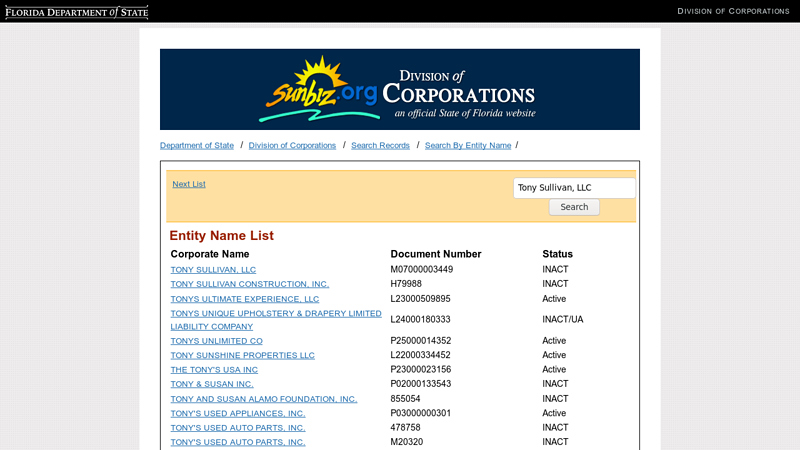Go to Search By Entity Name breadcrumb
This screenshot has height=450, width=800.
point(468,145)
